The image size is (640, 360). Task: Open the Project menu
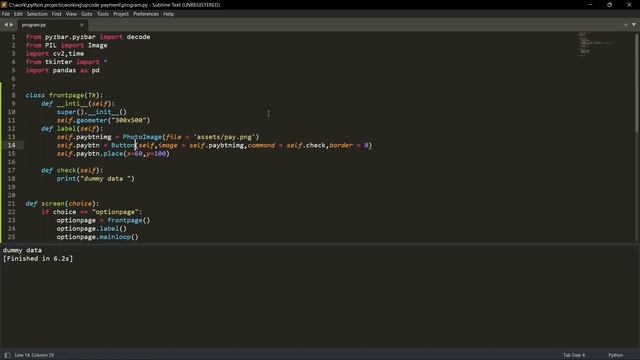[x=121, y=14]
